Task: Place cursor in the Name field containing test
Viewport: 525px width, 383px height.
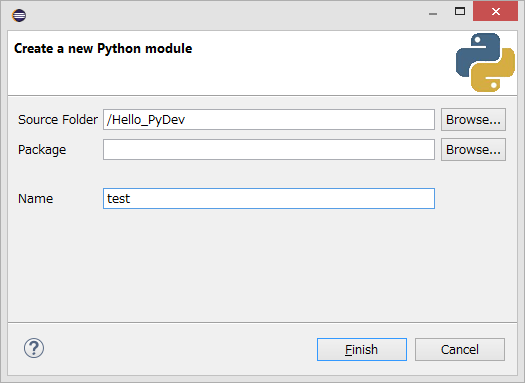Action: (269, 199)
